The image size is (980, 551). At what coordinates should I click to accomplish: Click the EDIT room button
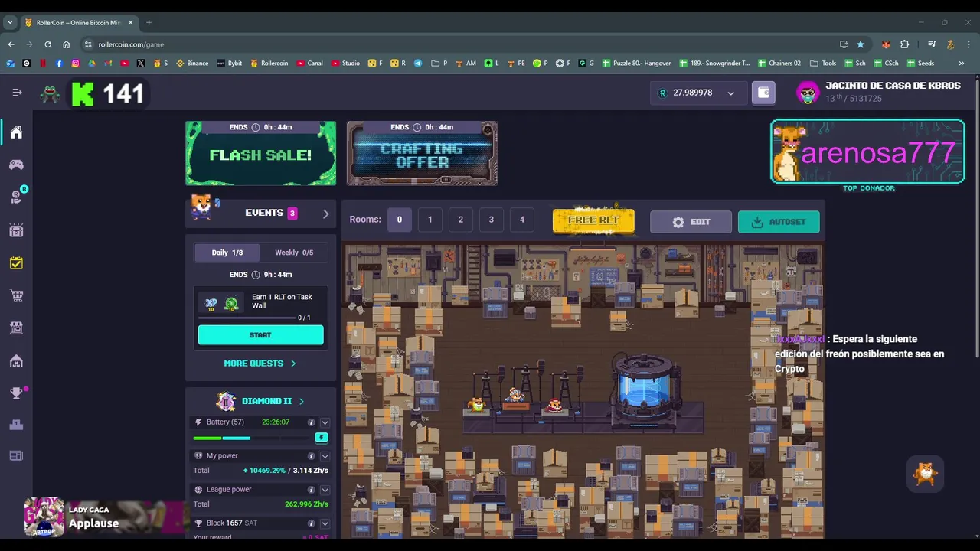(691, 222)
